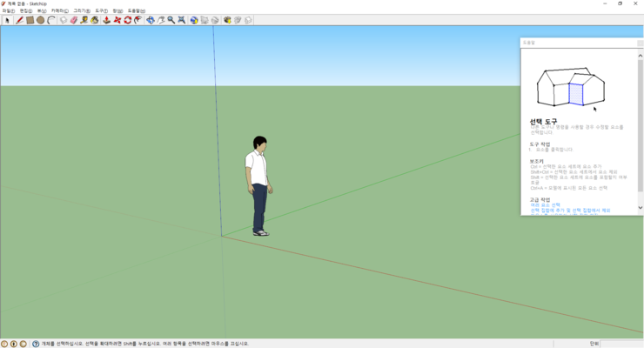Click the '도구 작업' section heading
Screen dimensions: 644x348
[540, 144]
